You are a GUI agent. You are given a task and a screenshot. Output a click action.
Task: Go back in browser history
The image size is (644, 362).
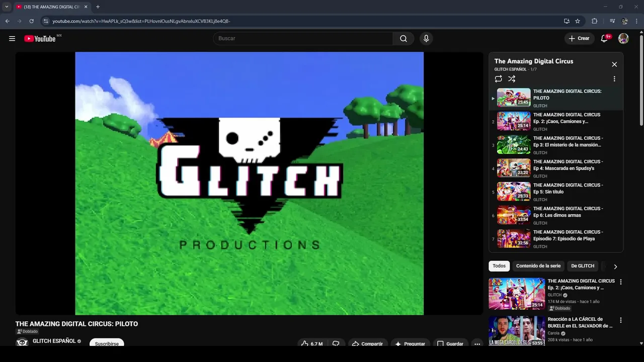pos(7,21)
